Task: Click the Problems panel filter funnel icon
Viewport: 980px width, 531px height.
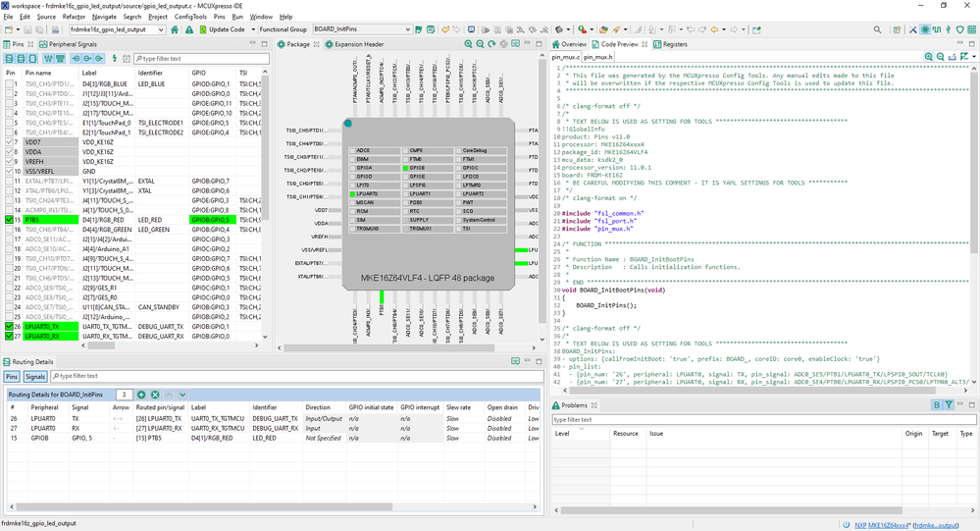Action: tap(949, 405)
